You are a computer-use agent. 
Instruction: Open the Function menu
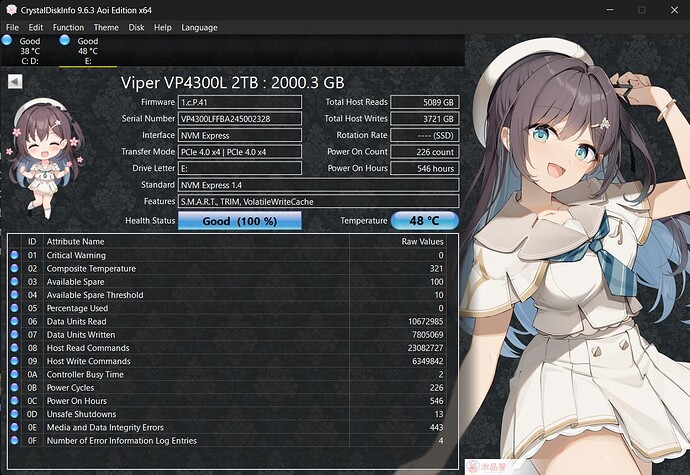tap(68, 27)
